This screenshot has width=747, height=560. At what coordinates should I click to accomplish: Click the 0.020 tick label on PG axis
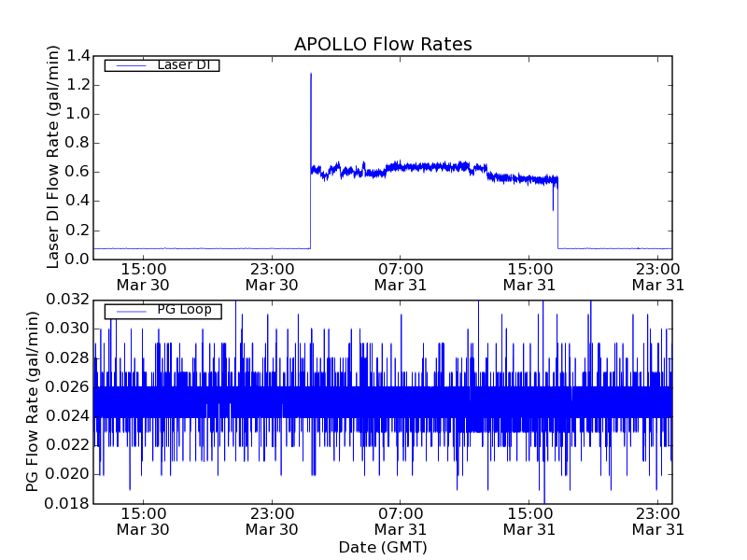coord(67,475)
